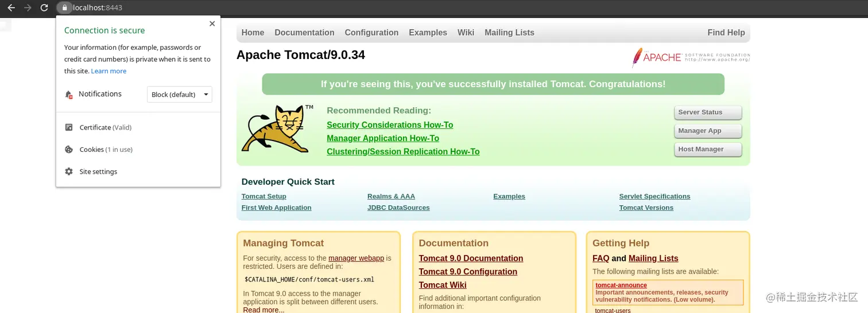Image resolution: width=868 pixels, height=313 pixels.
Task: Open Tomcat Wiki link
Action: pos(443,285)
